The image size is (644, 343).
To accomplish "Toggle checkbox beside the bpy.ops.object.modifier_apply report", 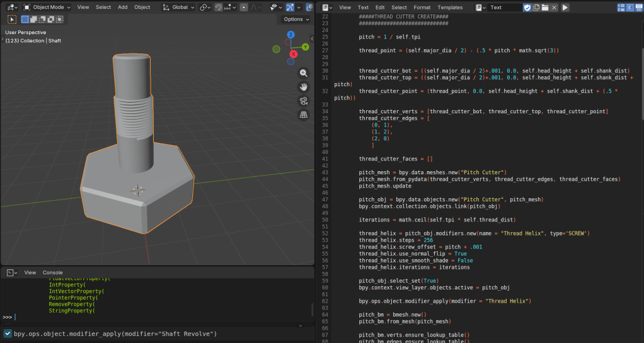I will [x=8, y=334].
